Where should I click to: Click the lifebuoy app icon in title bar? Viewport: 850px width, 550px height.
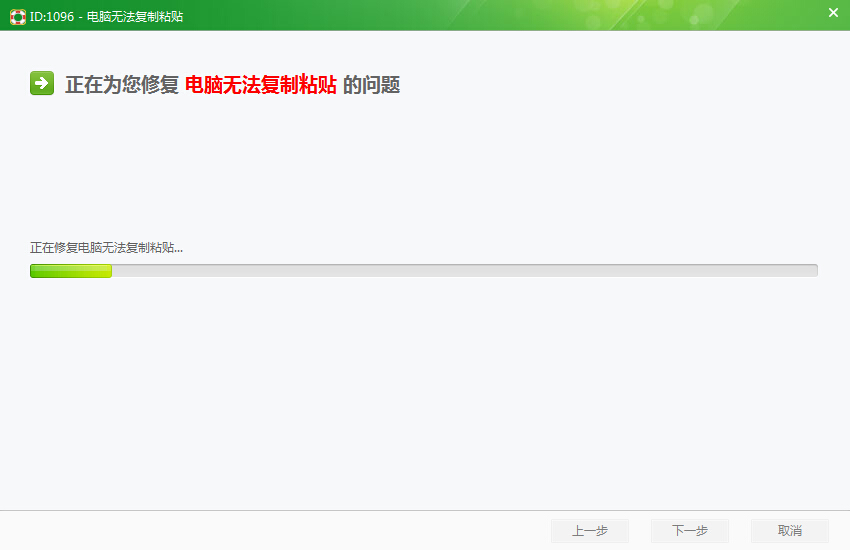[x=17, y=16]
